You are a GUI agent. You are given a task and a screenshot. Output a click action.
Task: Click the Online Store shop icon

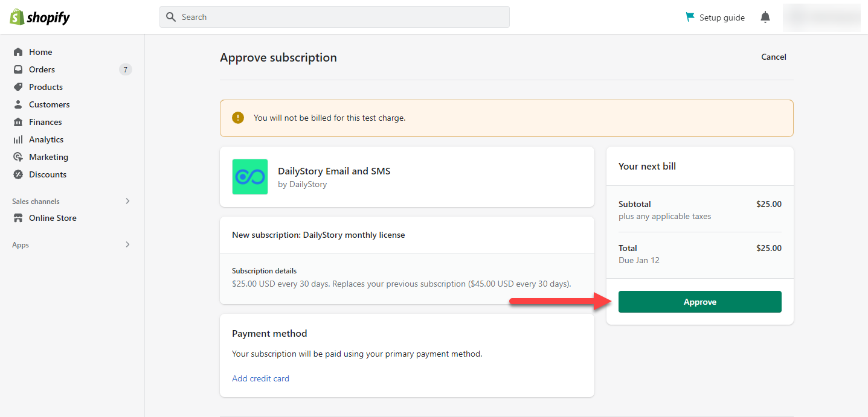(18, 218)
